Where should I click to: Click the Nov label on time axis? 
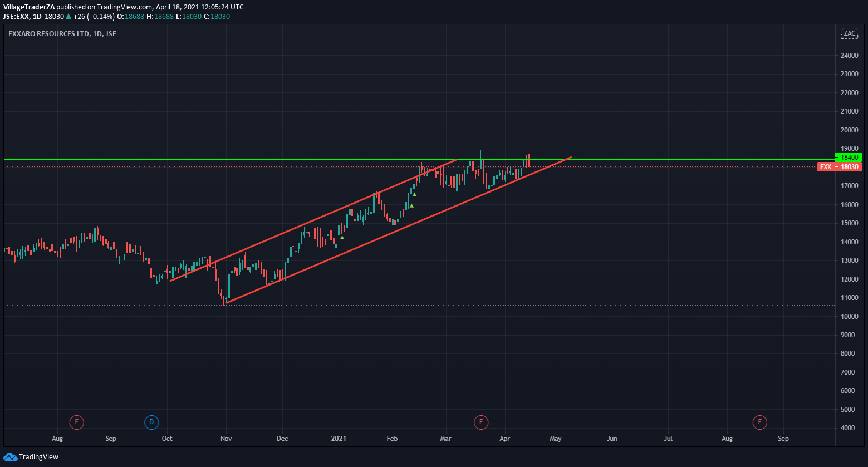(225, 439)
